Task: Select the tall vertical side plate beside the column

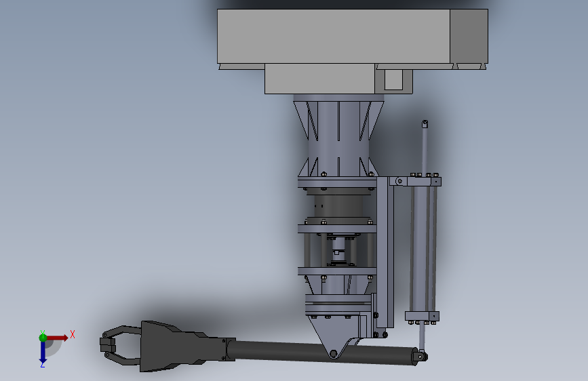Action: pyautogui.click(x=385, y=252)
